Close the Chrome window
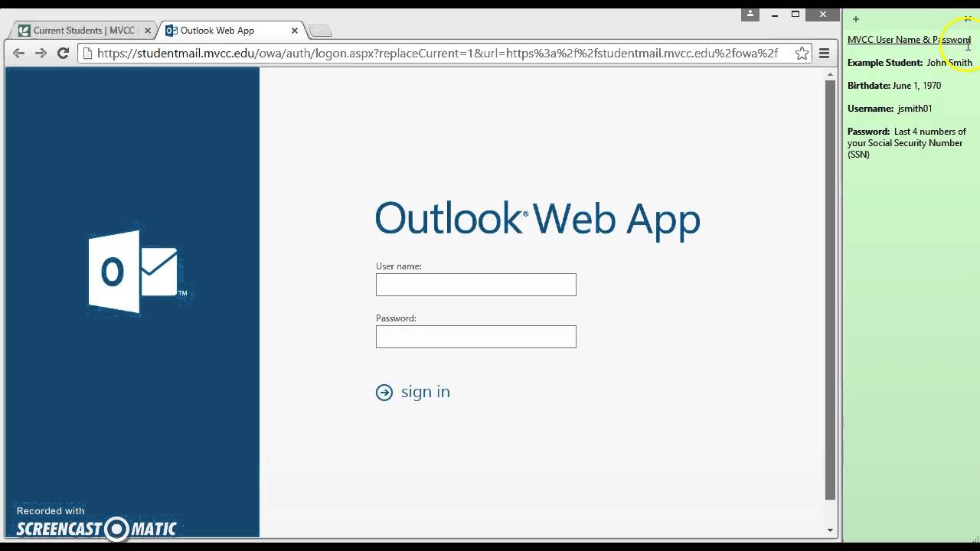The height and width of the screenshot is (551, 980). tap(823, 15)
